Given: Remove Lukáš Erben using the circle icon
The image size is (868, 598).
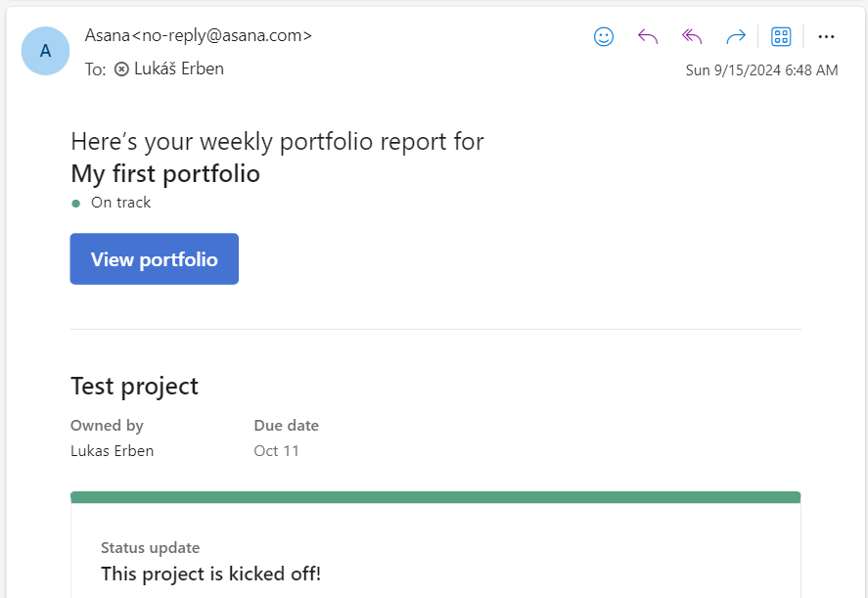Looking at the screenshot, I should [x=121, y=69].
